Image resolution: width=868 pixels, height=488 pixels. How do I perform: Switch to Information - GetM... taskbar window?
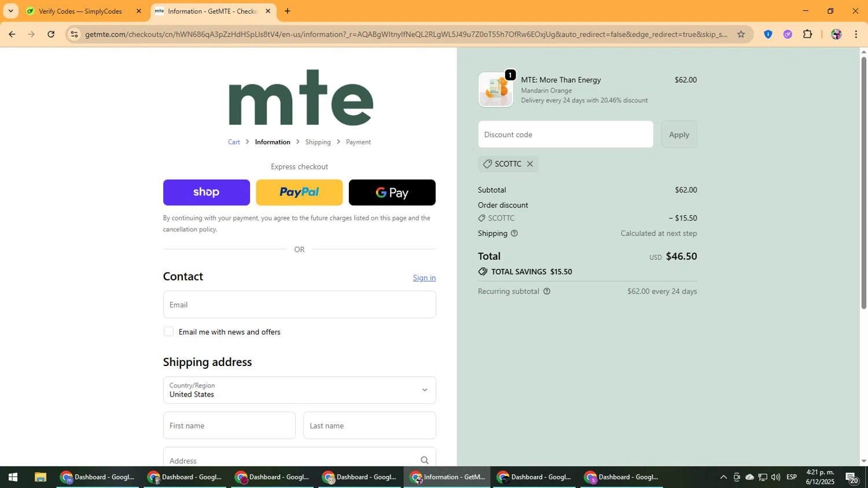pyautogui.click(x=448, y=477)
